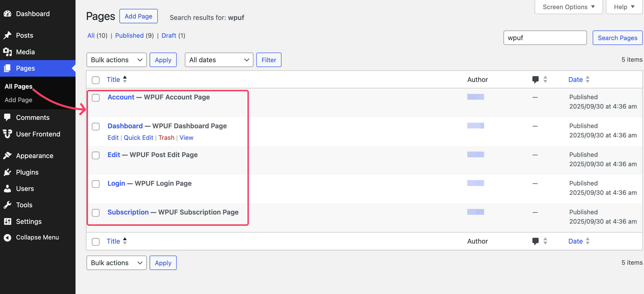Viewport: 644px width, 294px height.
Task: Filter list by Published pages
Action: [x=129, y=36]
